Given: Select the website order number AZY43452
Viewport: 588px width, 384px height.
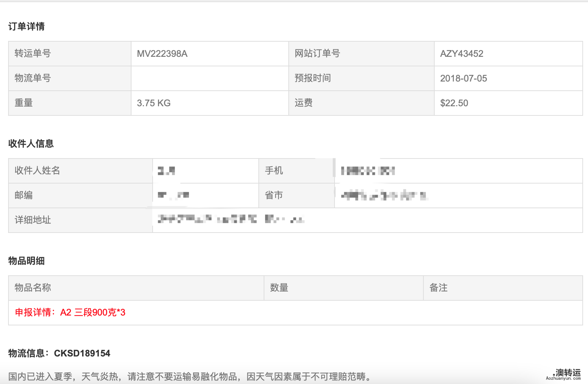Looking at the screenshot, I should [461, 54].
